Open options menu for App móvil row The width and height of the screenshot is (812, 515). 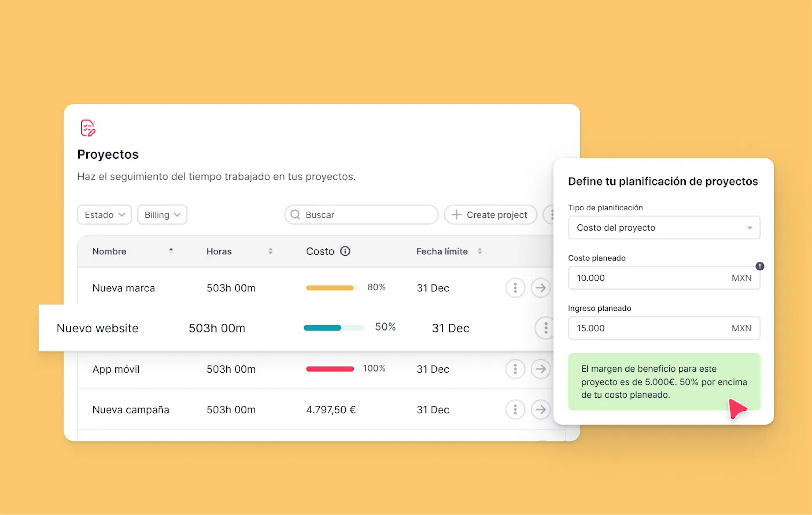[515, 369]
